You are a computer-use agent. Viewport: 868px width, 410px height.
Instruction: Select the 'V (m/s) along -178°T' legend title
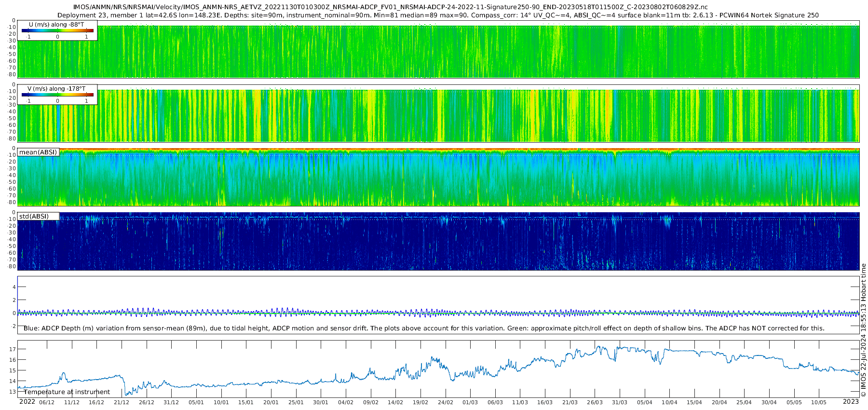[56, 89]
